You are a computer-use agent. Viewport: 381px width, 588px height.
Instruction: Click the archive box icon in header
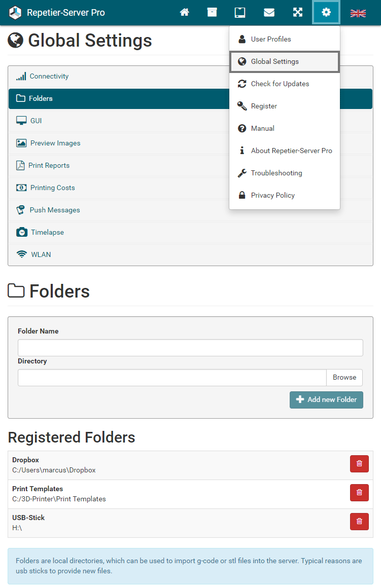(x=212, y=12)
